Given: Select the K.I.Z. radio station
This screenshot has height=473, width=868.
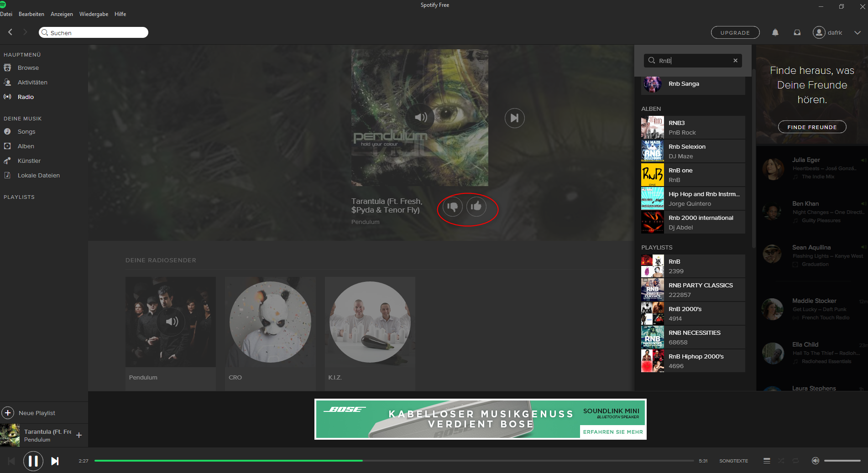Looking at the screenshot, I should point(370,333).
